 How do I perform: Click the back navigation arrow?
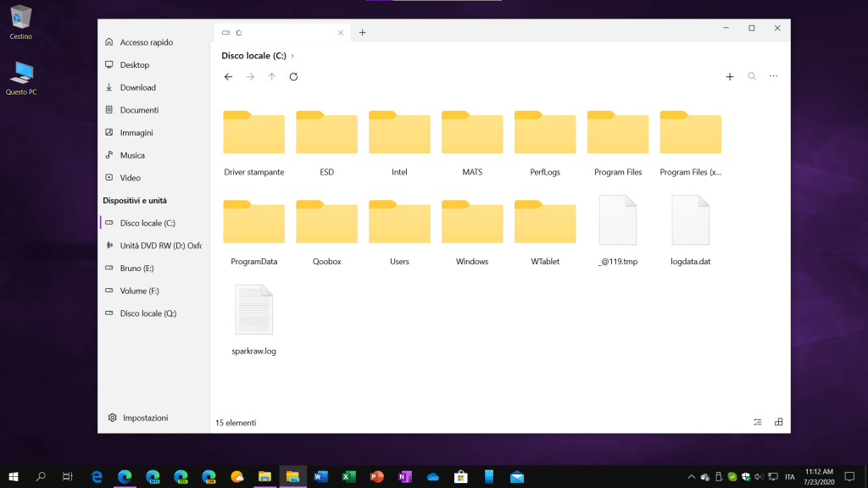click(228, 77)
